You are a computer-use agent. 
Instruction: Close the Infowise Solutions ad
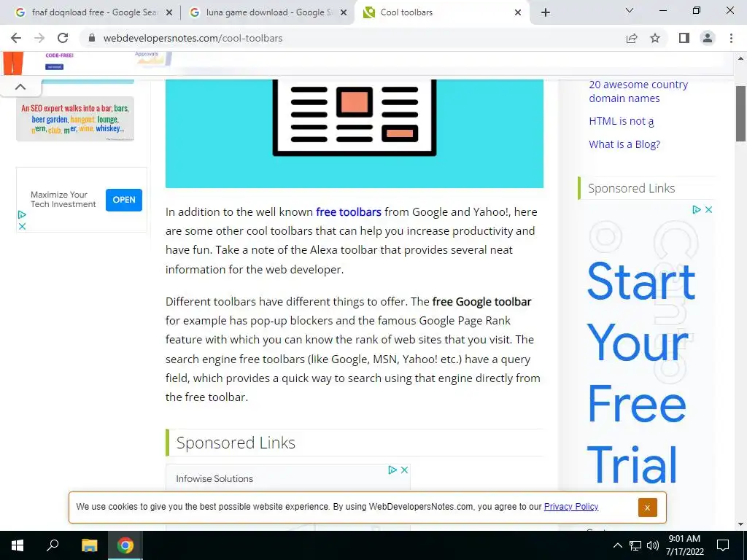(404, 470)
